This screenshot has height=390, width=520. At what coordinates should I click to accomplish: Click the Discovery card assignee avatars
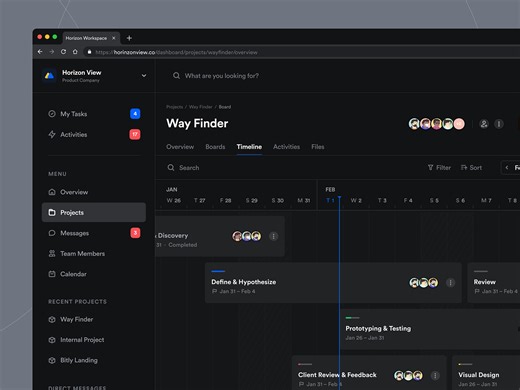coord(247,236)
